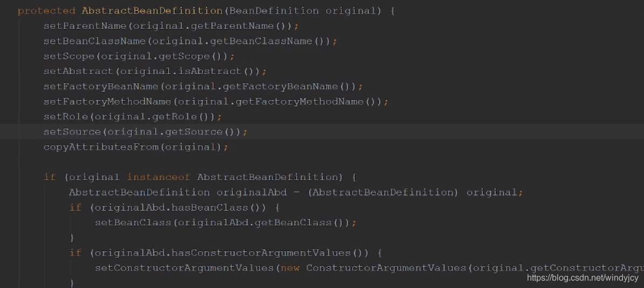Open the blog.csdn.net/windyjcy watermark link
The width and height of the screenshot is (644, 288).
point(583,278)
